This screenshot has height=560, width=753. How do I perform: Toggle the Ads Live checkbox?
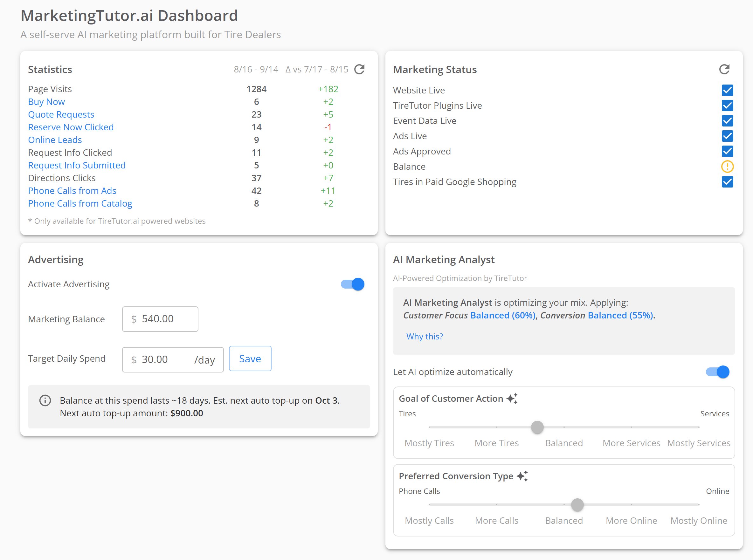point(727,136)
